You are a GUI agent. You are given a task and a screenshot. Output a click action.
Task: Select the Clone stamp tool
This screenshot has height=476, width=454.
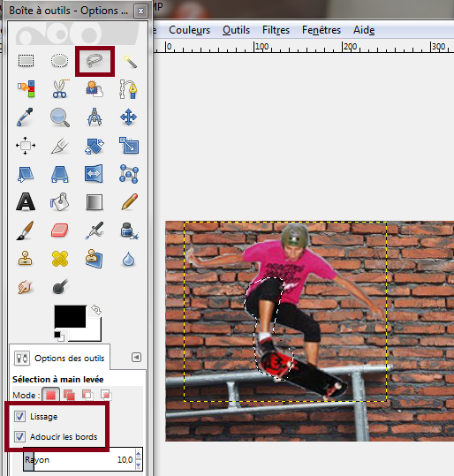coord(26,259)
